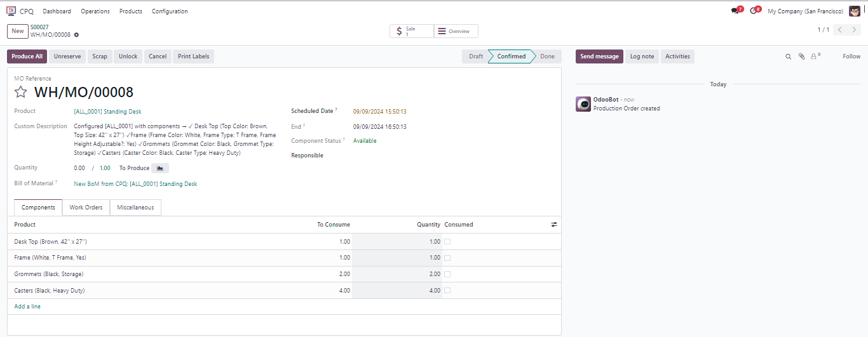
Task: Open the New BoM from CPQ link
Action: (135, 184)
